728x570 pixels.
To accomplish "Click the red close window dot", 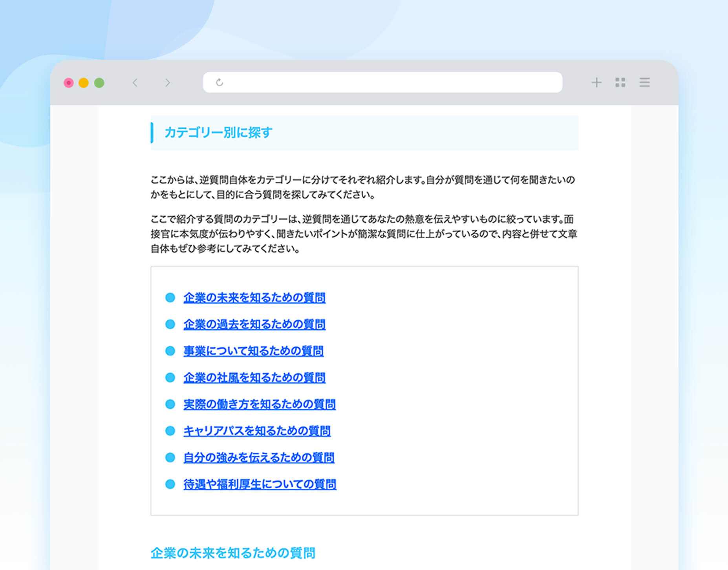I will 69,83.
